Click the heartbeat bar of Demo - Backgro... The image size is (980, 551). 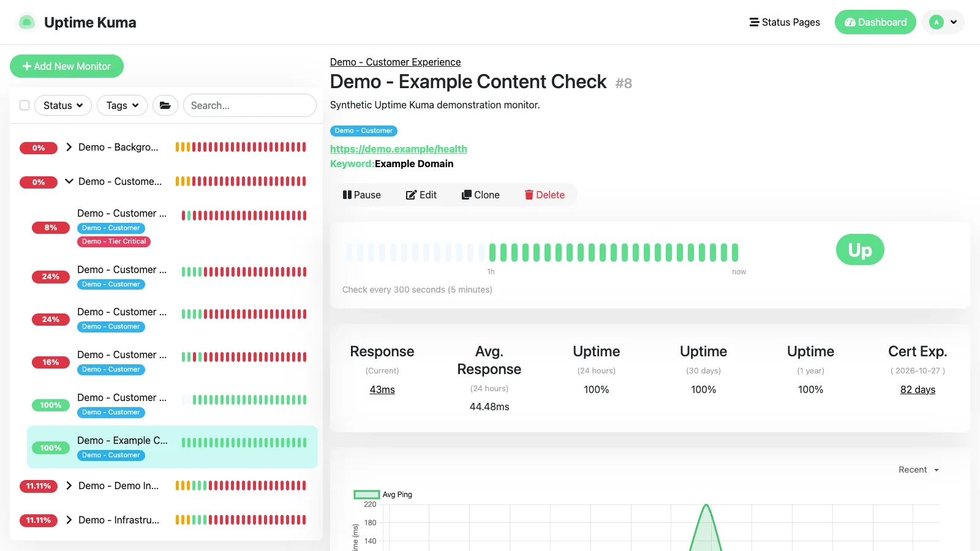tap(241, 147)
